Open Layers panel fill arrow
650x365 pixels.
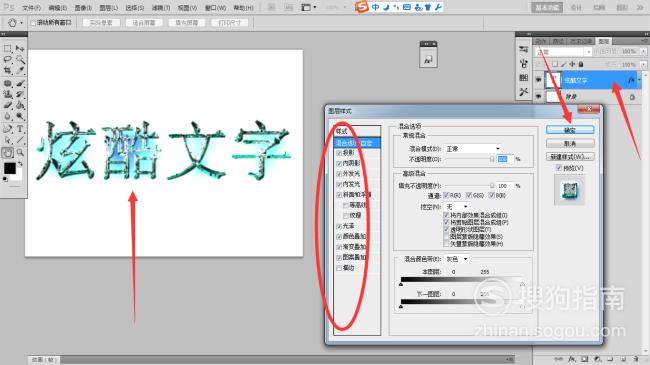[x=643, y=65]
